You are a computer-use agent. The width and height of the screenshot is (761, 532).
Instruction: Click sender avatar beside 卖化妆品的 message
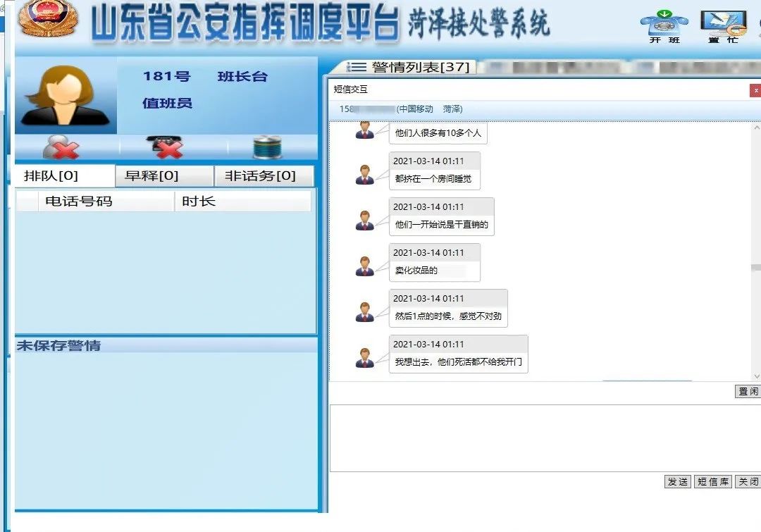click(x=365, y=266)
